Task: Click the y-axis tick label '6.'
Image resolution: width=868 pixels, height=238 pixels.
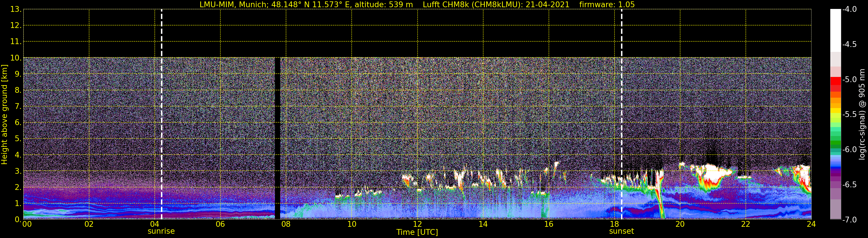Action: pos(18,123)
